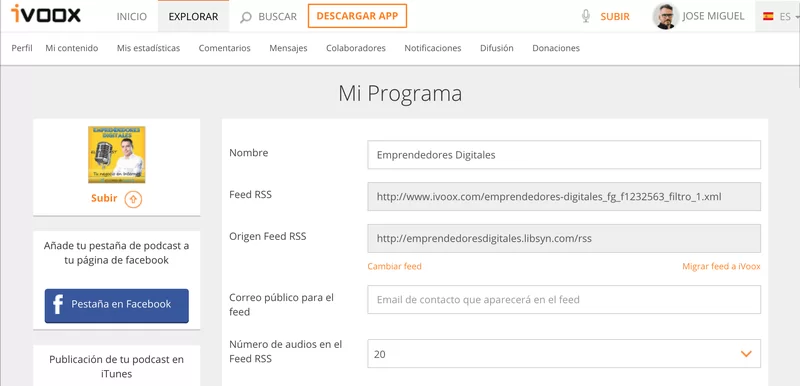800x386 pixels.
Task: Open the Jose Miguel profile avatar
Action: tap(665, 16)
